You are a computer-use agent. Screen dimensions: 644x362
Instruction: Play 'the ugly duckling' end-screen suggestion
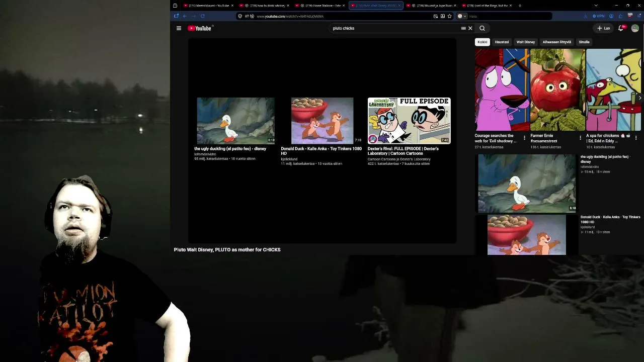(235, 121)
